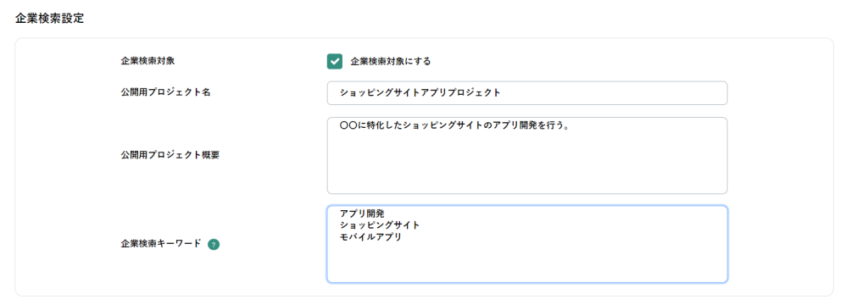This screenshot has width=868, height=305.
Task: Focus the 公開用プロジェクト名 input field
Action: pyautogui.click(x=527, y=93)
